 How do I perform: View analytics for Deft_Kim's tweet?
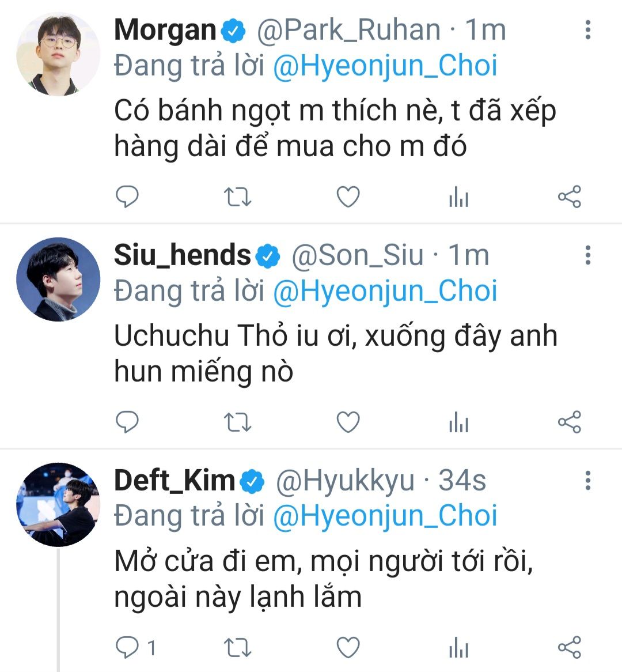pyautogui.click(x=458, y=648)
